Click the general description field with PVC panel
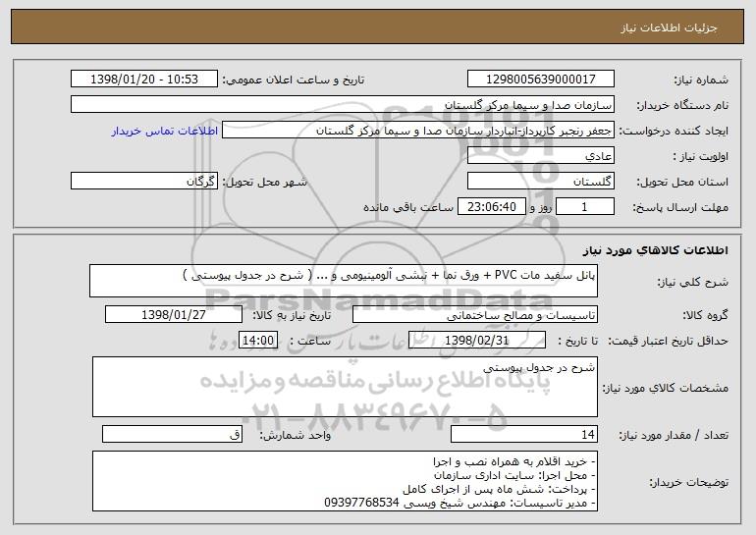 tap(344, 281)
